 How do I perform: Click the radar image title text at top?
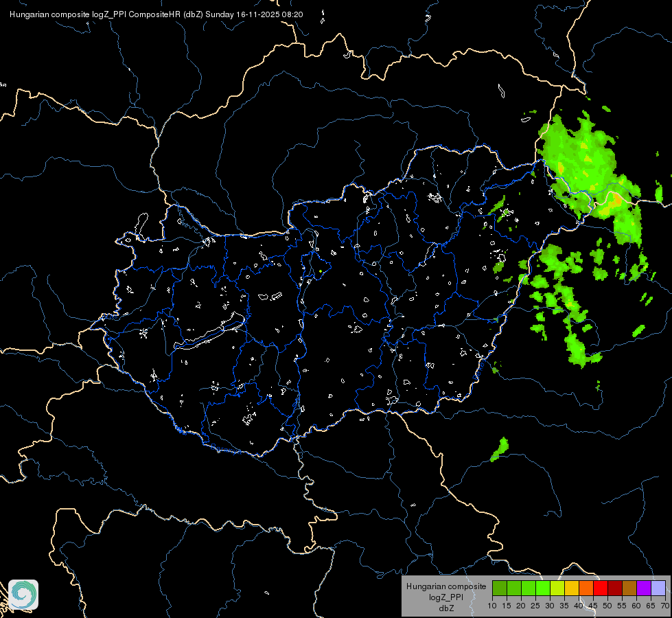[157, 14]
